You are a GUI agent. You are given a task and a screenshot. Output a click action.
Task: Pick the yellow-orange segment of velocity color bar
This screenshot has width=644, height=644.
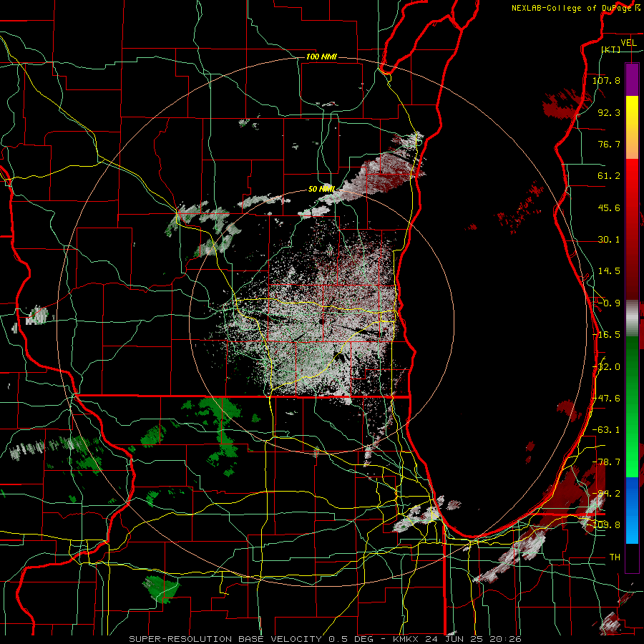tap(632, 127)
